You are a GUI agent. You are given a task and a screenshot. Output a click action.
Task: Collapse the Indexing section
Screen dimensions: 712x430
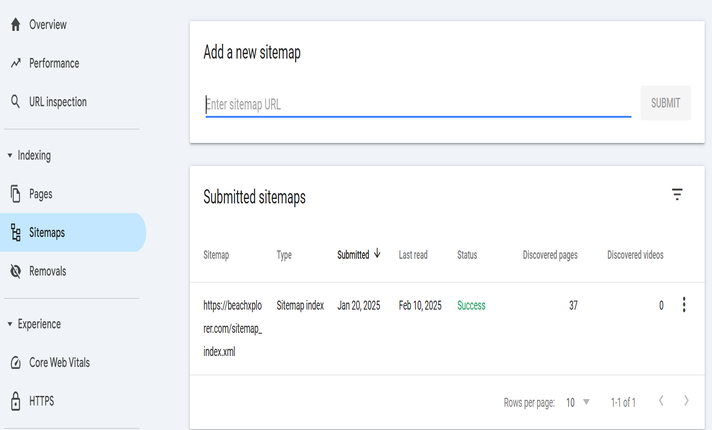10,156
